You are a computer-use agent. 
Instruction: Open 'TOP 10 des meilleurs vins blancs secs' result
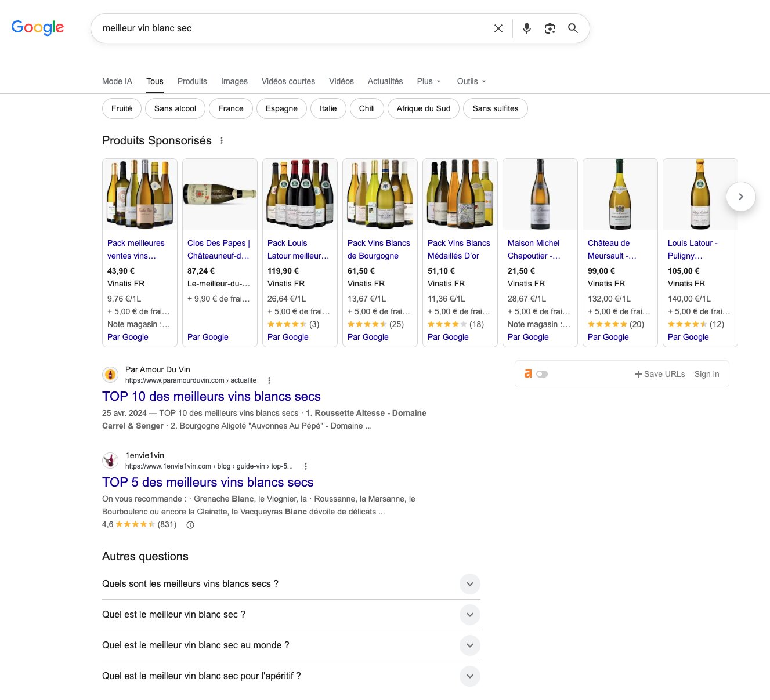pos(211,397)
